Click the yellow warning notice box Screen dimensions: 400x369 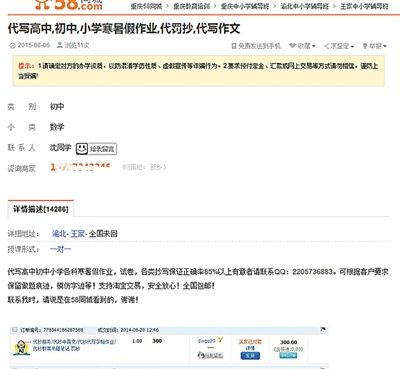(x=199, y=71)
